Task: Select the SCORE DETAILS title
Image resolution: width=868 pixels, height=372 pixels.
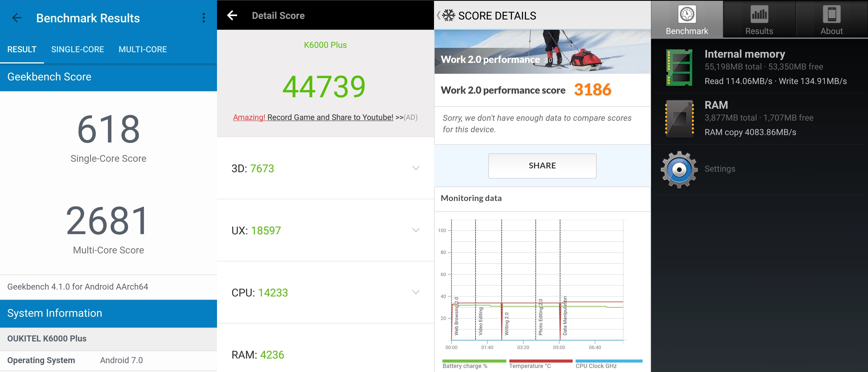Action: pyautogui.click(x=497, y=15)
